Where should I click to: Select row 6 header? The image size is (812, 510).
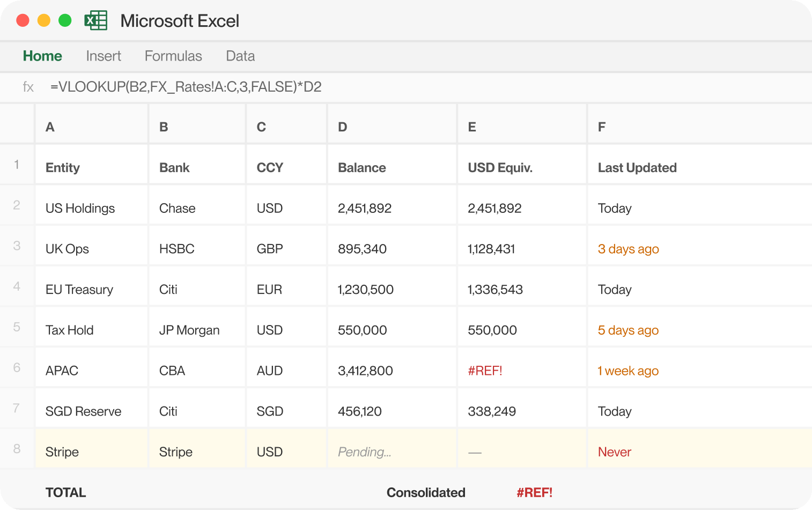tap(17, 367)
